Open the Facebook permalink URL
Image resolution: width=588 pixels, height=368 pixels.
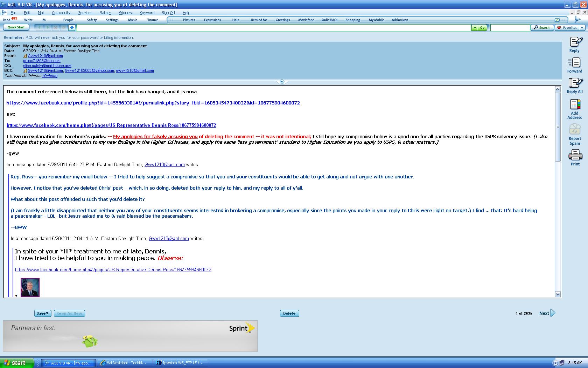point(153,103)
